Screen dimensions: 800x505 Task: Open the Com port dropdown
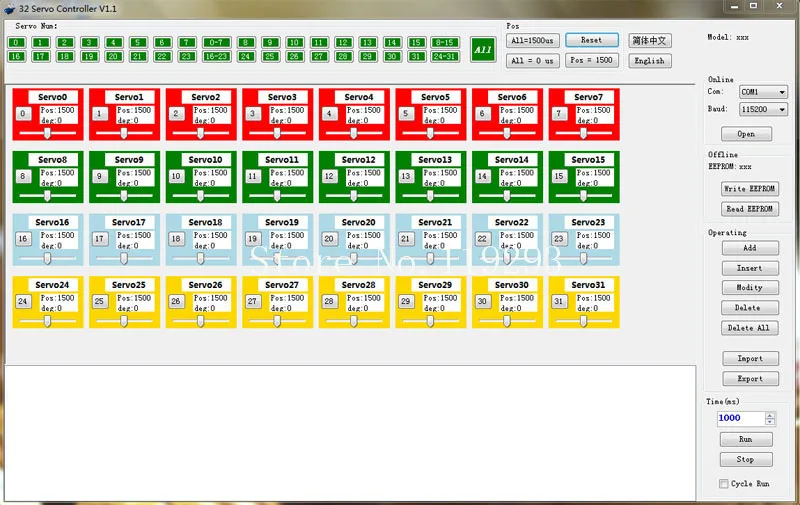pyautogui.click(x=763, y=92)
